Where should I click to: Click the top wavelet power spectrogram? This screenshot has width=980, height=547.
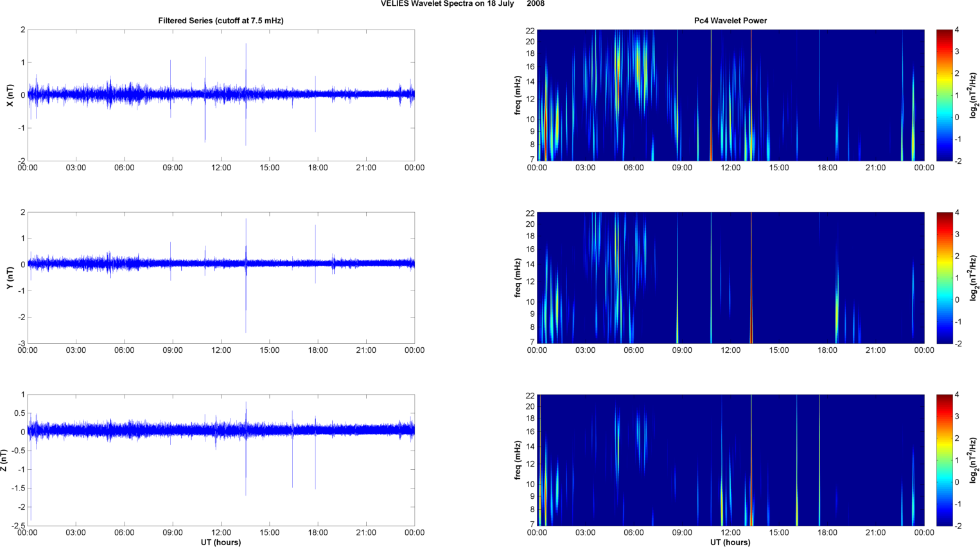tap(730, 95)
